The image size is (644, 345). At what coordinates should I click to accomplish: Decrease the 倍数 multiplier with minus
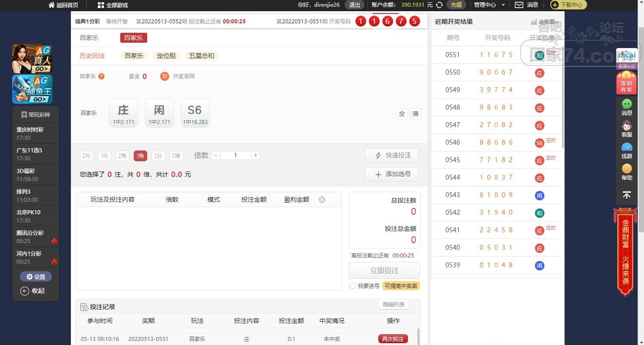click(216, 155)
